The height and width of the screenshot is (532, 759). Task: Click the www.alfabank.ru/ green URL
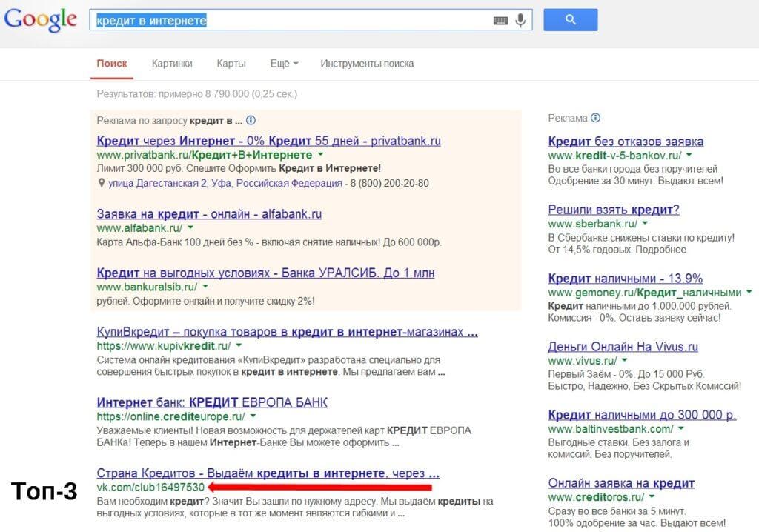pyautogui.click(x=139, y=228)
